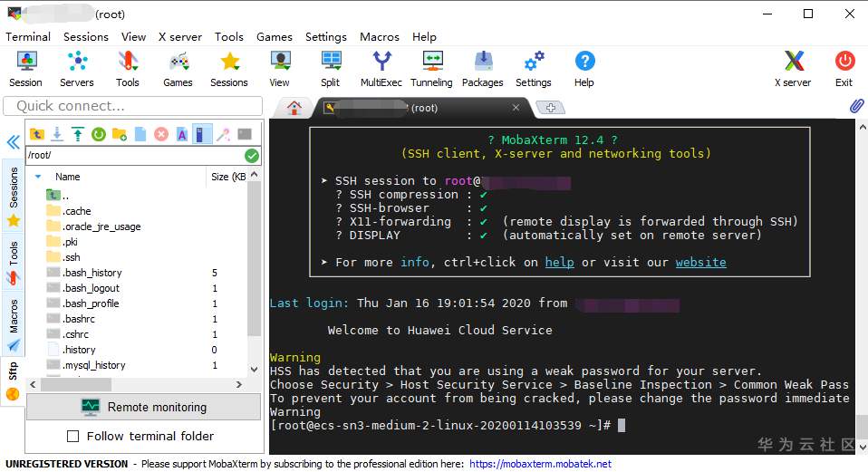Click the SFTP magic wand icon

click(223, 134)
